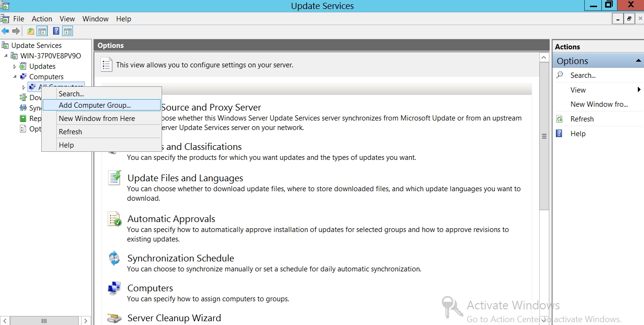Select New Window from Here menu entry

click(x=97, y=119)
